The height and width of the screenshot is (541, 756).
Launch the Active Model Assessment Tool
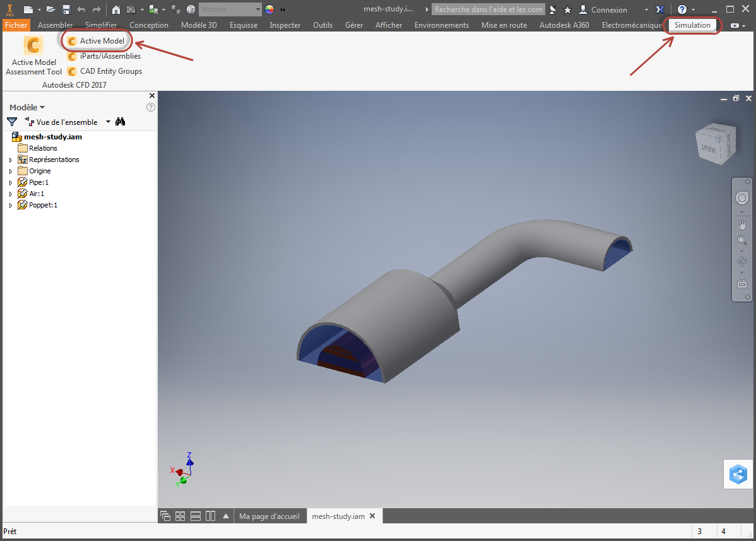tap(33, 56)
